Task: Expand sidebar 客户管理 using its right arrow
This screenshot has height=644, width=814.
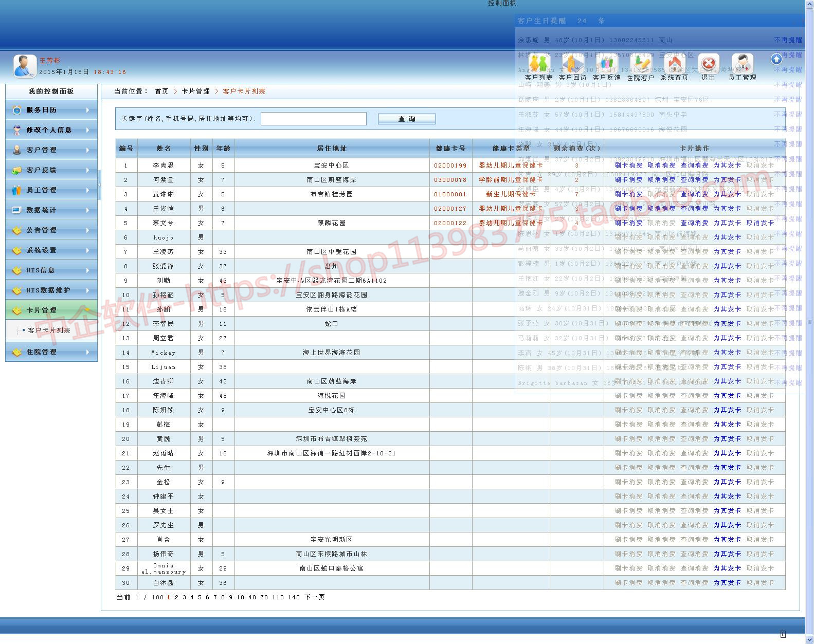Action: (88, 150)
